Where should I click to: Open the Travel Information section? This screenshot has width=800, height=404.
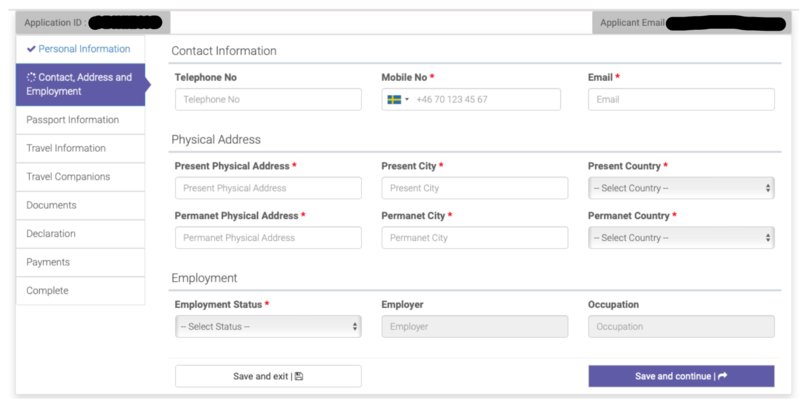pos(66,148)
